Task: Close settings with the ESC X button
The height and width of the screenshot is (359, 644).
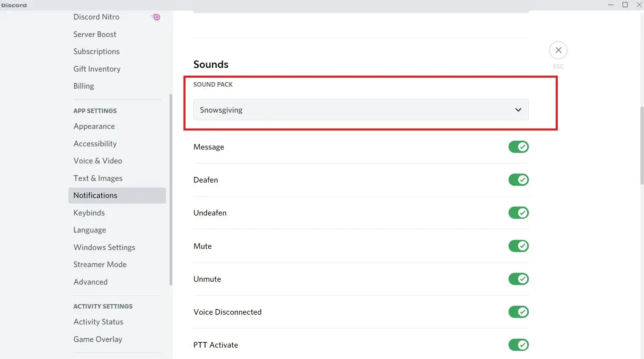Action: [558, 50]
